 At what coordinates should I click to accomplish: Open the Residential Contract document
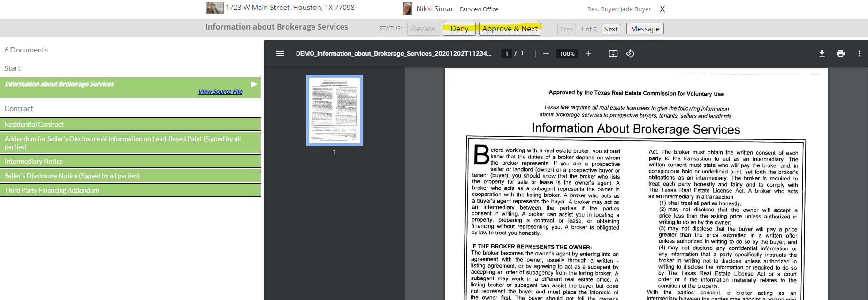130,124
